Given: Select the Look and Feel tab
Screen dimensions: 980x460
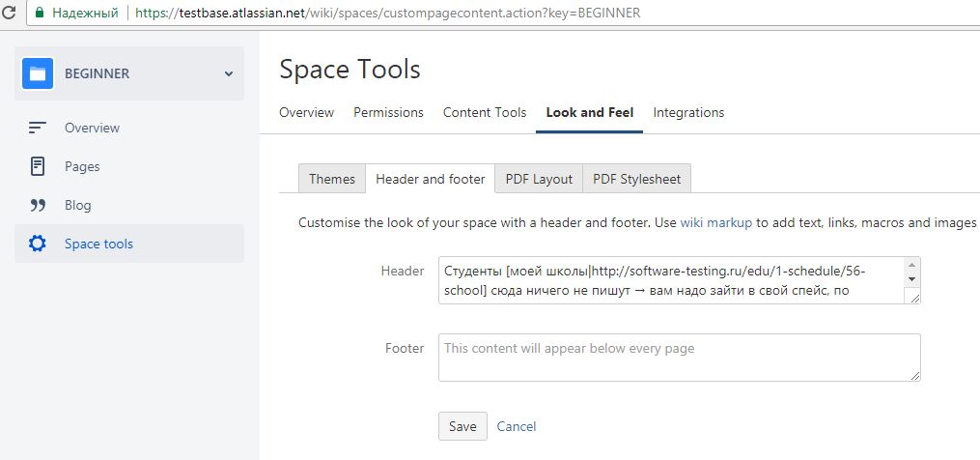Looking at the screenshot, I should 589,113.
